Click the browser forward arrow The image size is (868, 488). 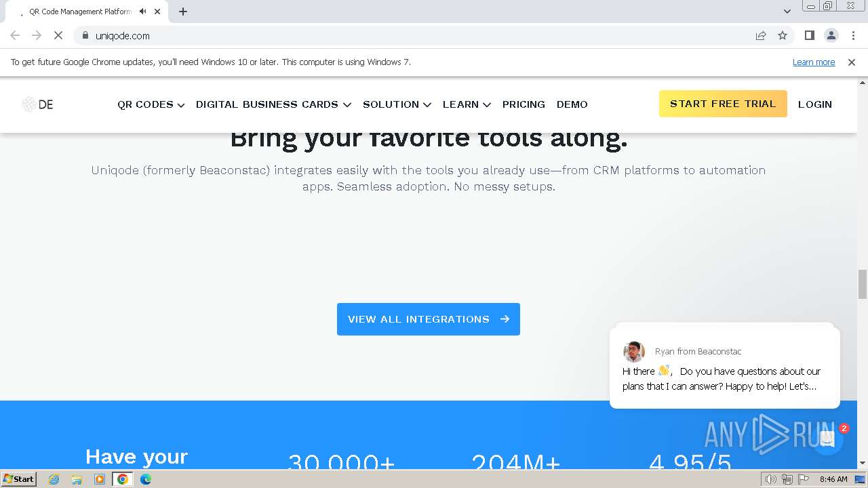(37, 35)
